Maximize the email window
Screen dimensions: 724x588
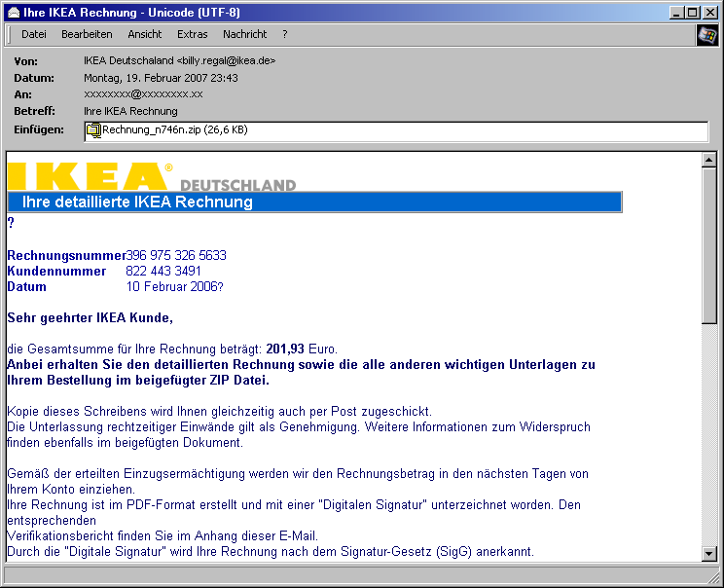[x=692, y=13]
